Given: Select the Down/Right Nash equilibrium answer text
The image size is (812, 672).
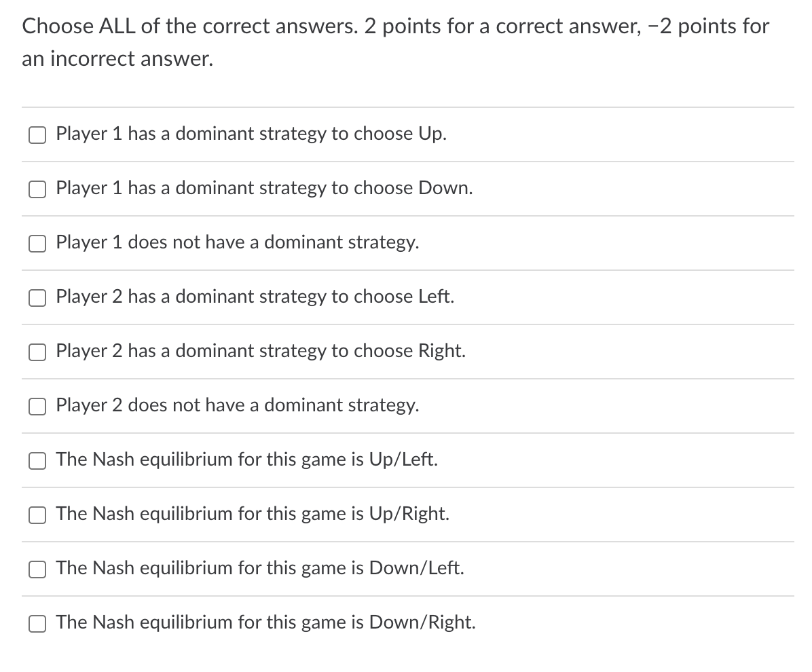Looking at the screenshot, I should pos(265,622).
